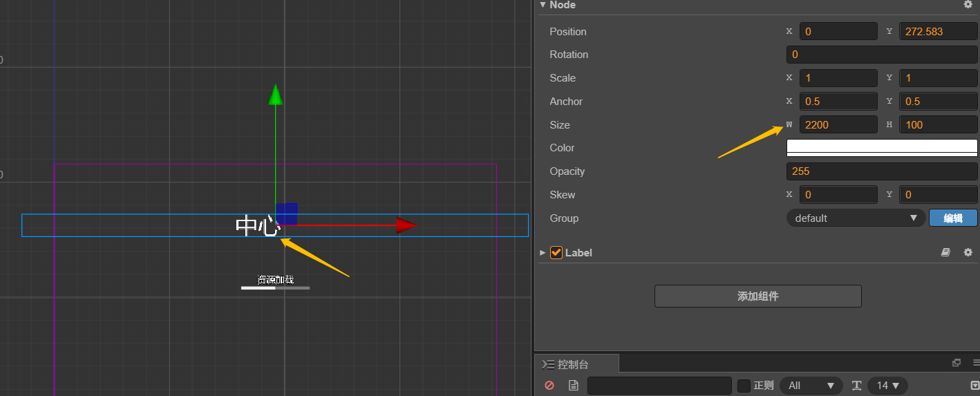Click the Group property label
980x396 pixels.
564,218
